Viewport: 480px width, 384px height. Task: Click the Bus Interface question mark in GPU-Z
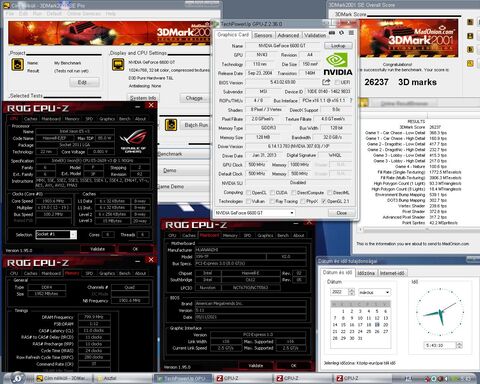pos(351,100)
